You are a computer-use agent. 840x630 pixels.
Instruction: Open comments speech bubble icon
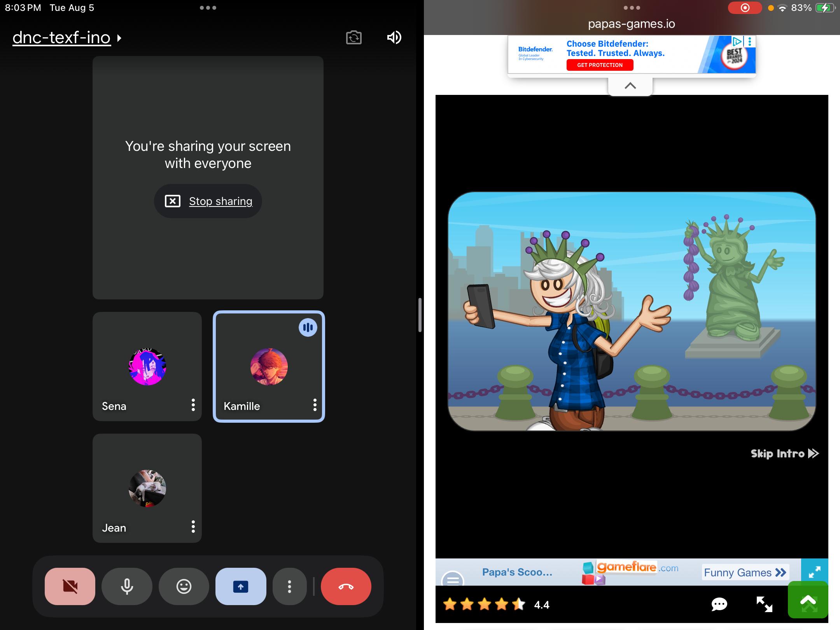pyautogui.click(x=719, y=604)
